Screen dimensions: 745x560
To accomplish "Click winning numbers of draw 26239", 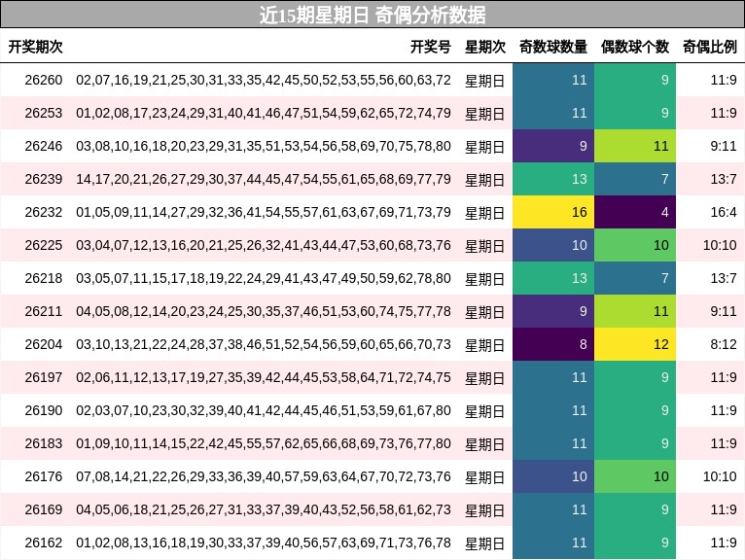I will point(264,179).
